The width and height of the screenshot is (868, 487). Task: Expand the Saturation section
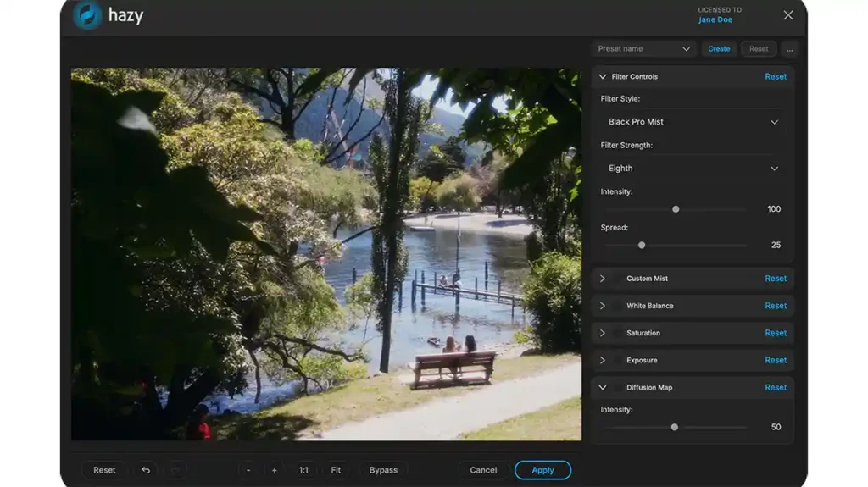coord(603,333)
